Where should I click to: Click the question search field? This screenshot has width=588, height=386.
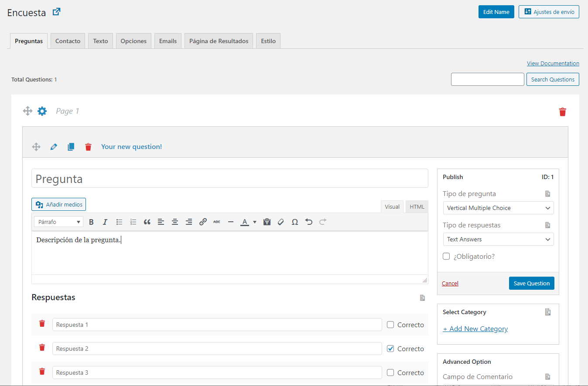[x=487, y=79]
